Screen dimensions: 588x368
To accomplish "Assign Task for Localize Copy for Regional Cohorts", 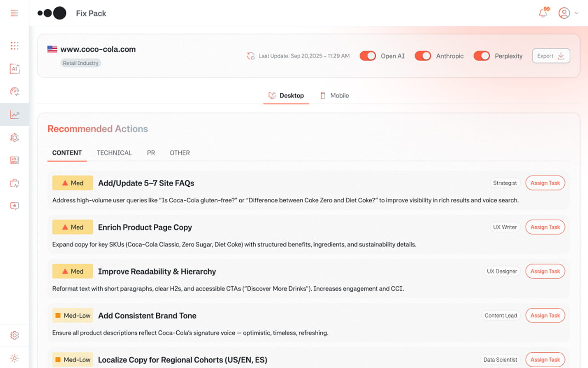I will click(545, 360).
